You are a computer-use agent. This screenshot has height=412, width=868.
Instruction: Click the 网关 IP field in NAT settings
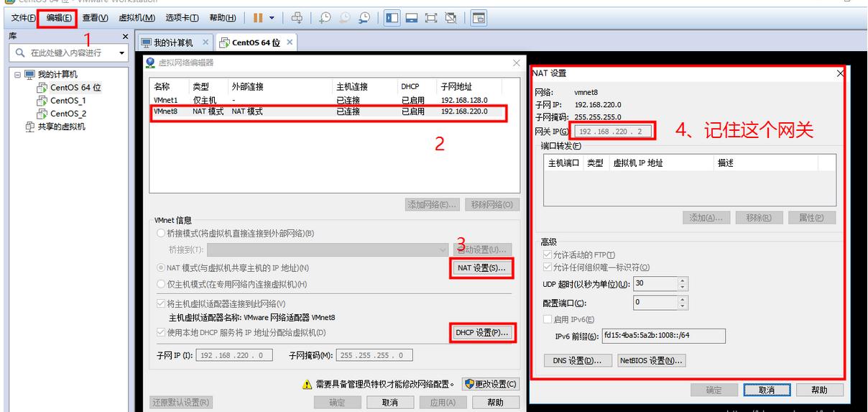[614, 132]
